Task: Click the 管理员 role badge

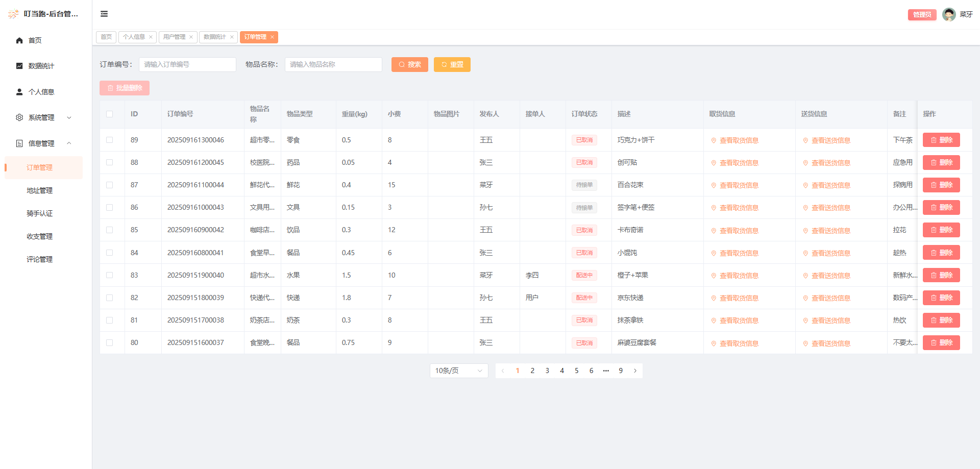Action: click(922, 14)
